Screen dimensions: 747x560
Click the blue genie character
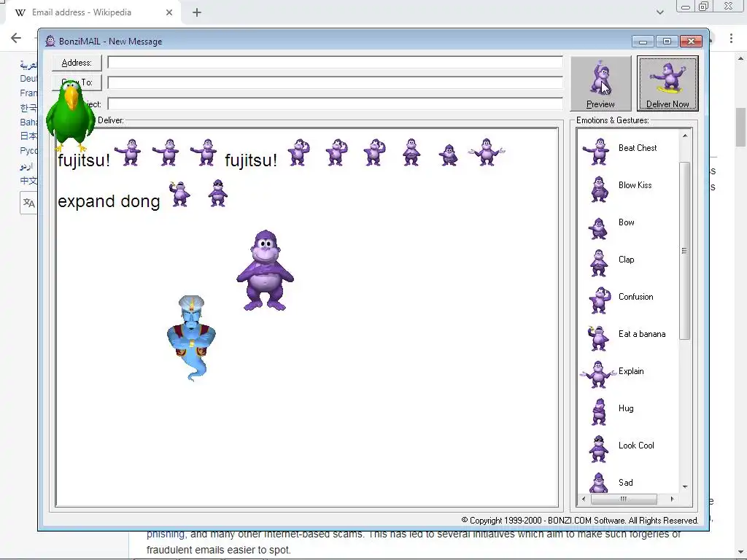[192, 337]
